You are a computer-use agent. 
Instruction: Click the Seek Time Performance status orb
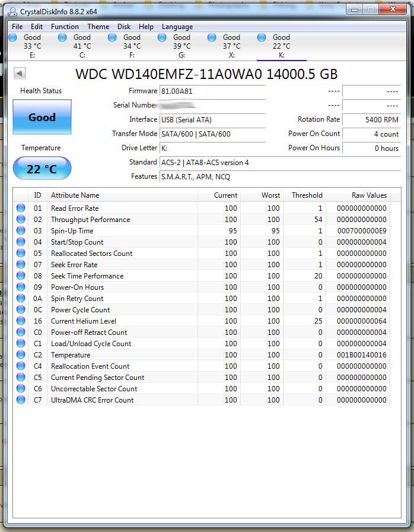[21, 276]
